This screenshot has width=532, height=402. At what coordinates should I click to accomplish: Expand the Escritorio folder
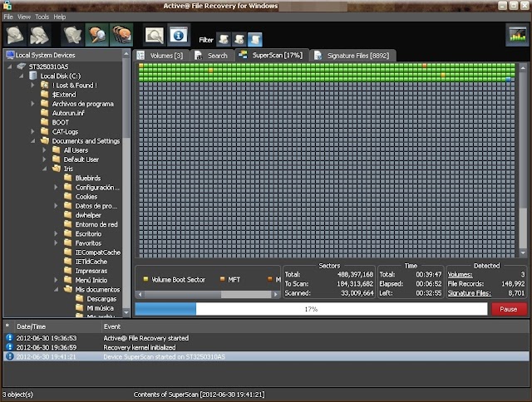[x=56, y=233]
